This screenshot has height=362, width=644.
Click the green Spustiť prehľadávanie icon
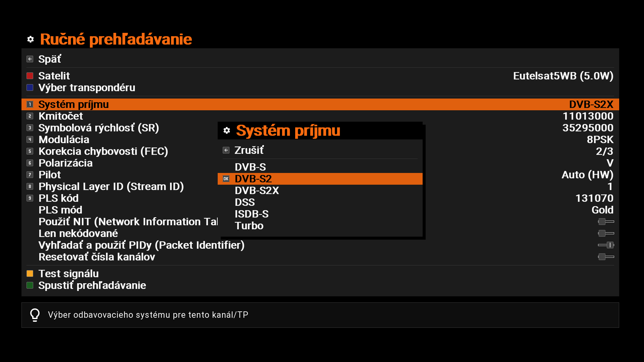click(x=30, y=286)
